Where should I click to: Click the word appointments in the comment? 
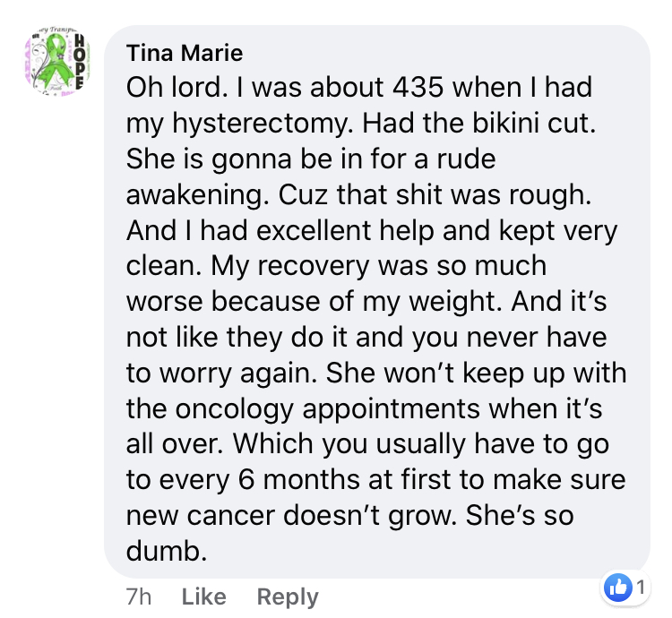(x=391, y=410)
